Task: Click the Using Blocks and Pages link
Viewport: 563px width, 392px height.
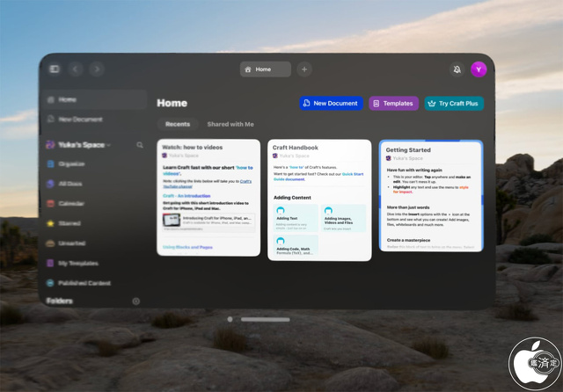Action: click(187, 247)
